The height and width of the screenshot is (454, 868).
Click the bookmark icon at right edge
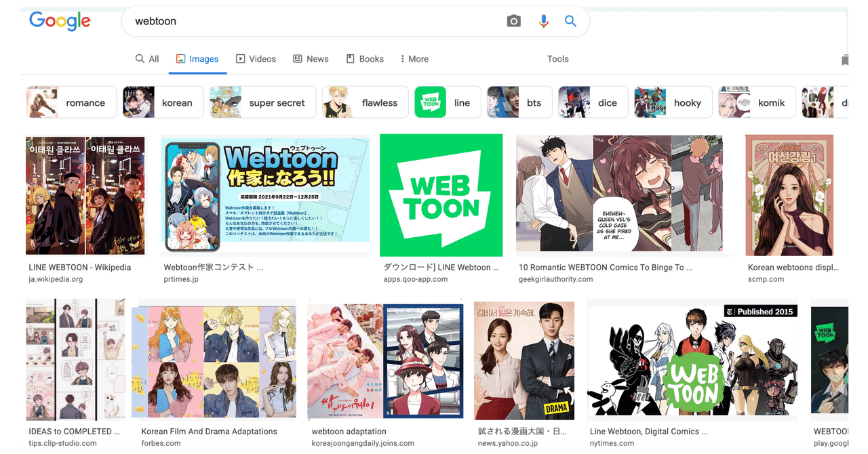[x=844, y=60]
